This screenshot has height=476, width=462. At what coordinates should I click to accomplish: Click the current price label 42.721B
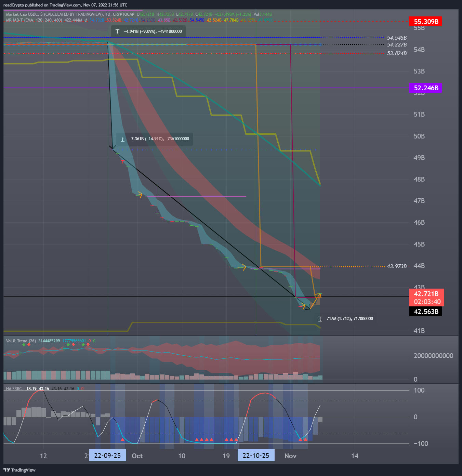point(426,294)
